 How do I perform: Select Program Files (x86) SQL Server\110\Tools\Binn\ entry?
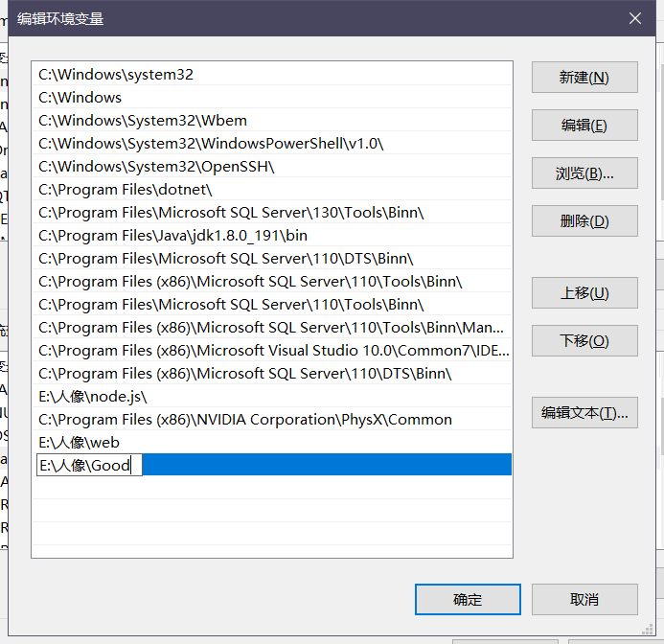272,282
